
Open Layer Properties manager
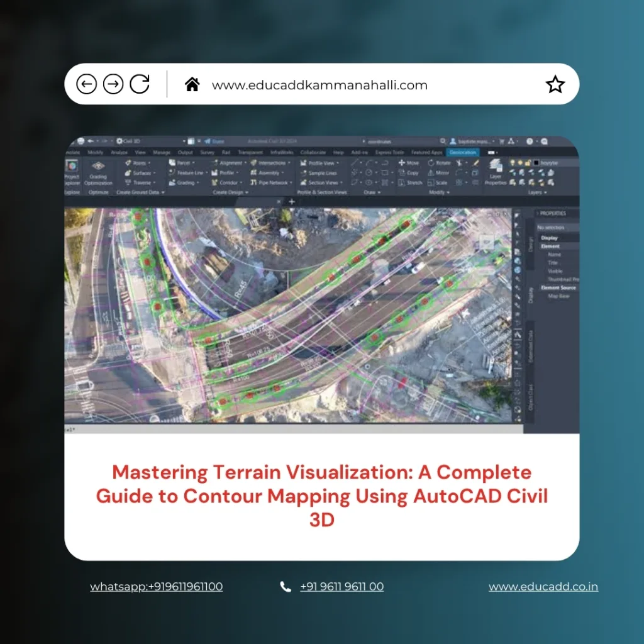[496, 173]
